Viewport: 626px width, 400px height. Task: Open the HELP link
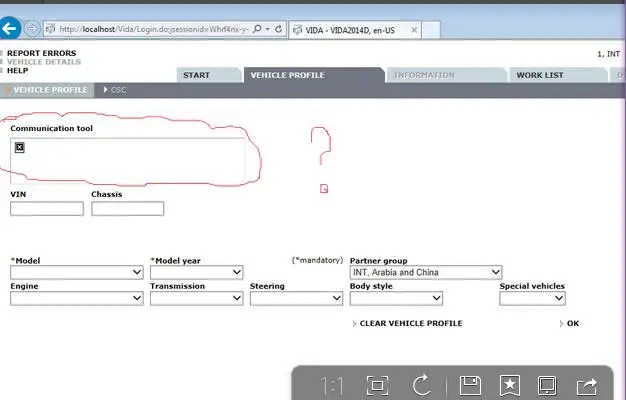point(18,71)
